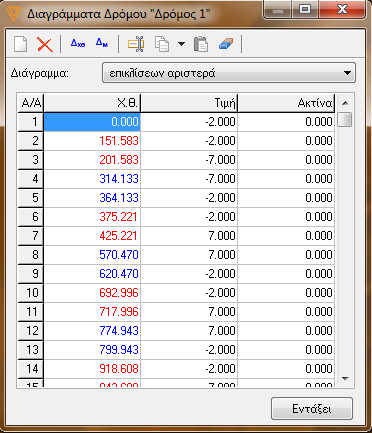Click the 314.133 cell
This screenshot has width=372, height=433.
92,179
